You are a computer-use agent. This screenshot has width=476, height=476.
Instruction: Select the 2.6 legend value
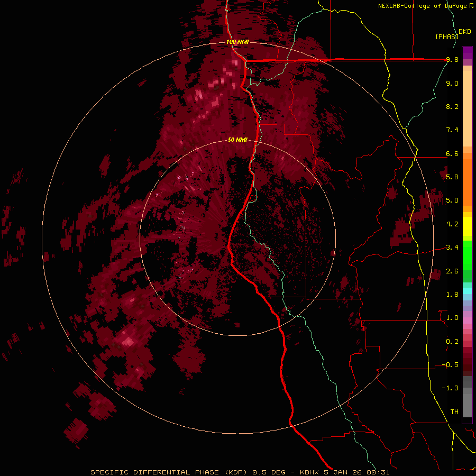coord(452,271)
